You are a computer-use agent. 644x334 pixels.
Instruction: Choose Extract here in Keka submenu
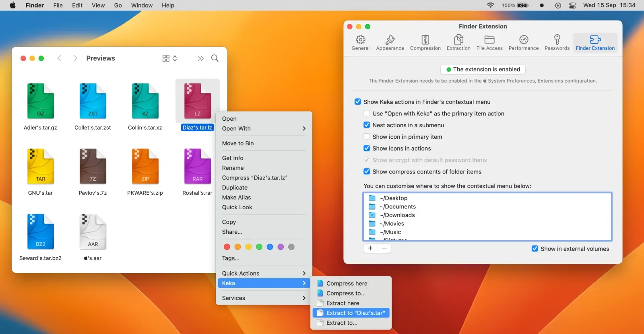pyautogui.click(x=351, y=303)
